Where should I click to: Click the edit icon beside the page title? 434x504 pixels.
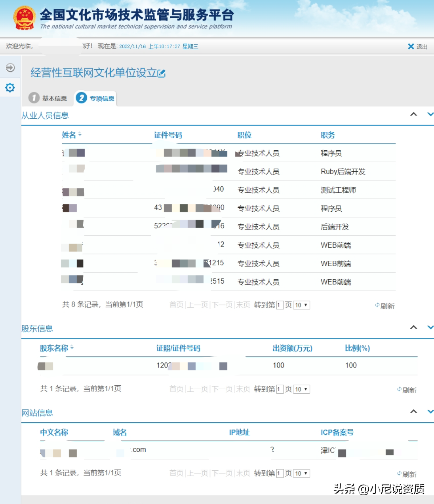tap(162, 74)
